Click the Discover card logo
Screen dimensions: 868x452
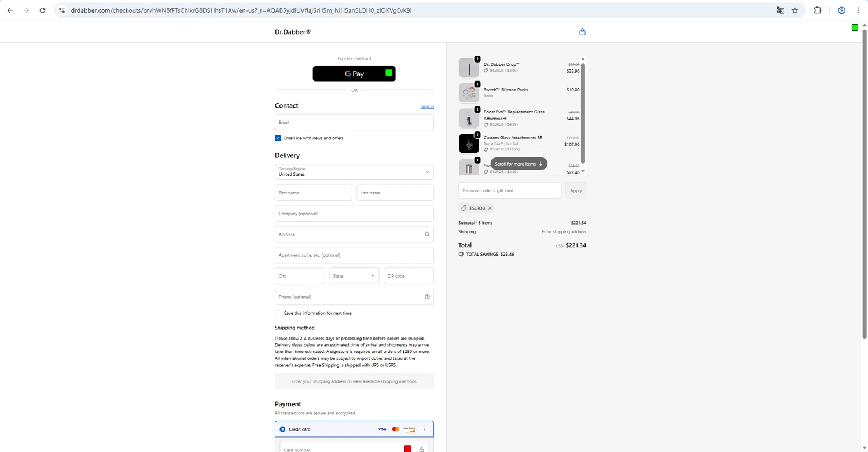point(409,429)
